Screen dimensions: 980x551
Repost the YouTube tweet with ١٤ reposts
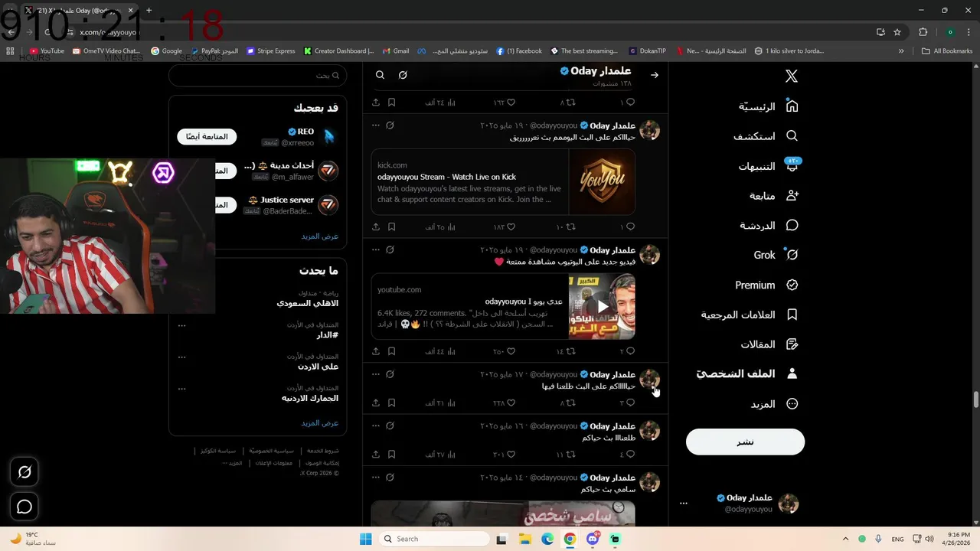(x=566, y=351)
